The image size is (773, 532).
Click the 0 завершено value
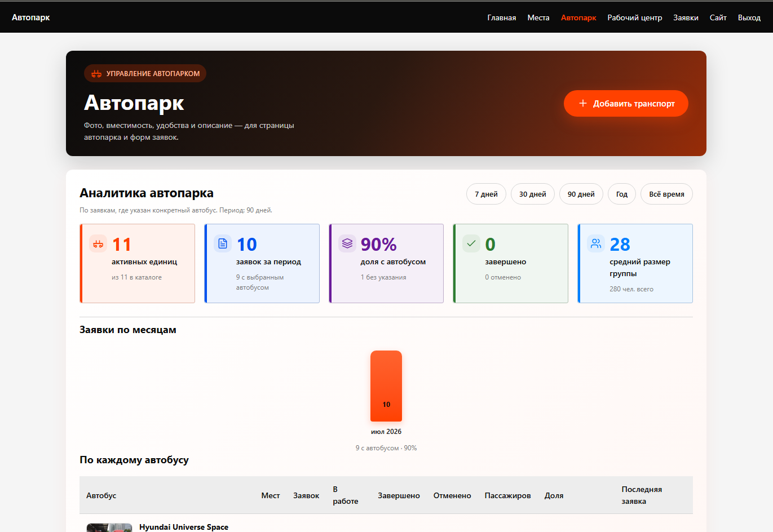(491, 245)
